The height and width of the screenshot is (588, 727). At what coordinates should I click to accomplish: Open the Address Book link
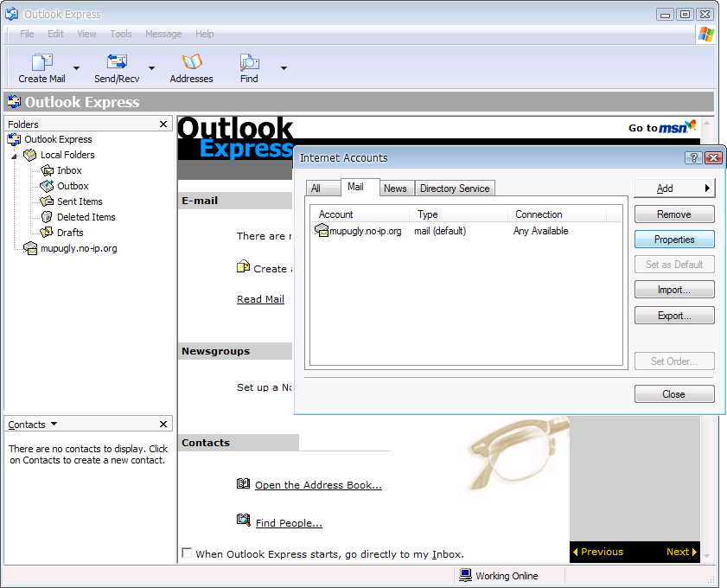pyautogui.click(x=318, y=485)
